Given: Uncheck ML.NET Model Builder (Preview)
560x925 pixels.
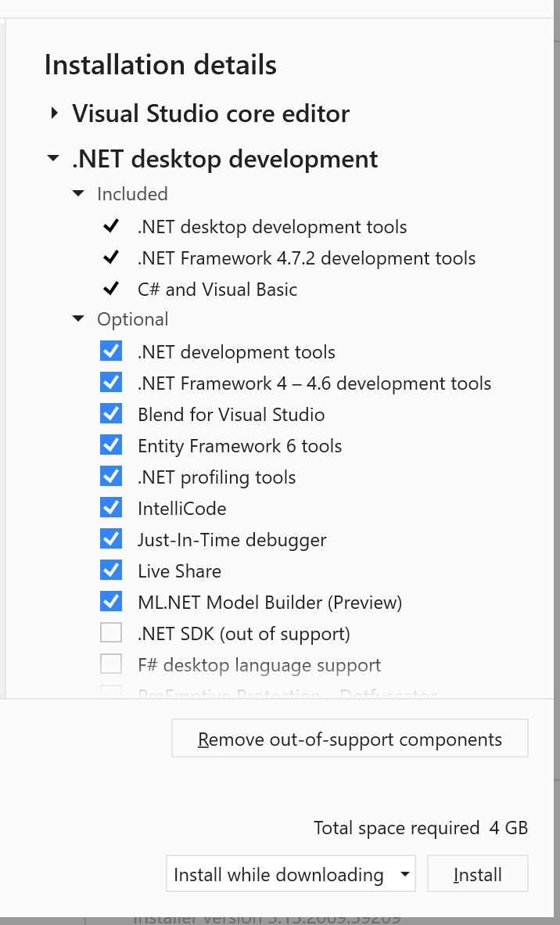Looking at the screenshot, I should point(111,601).
